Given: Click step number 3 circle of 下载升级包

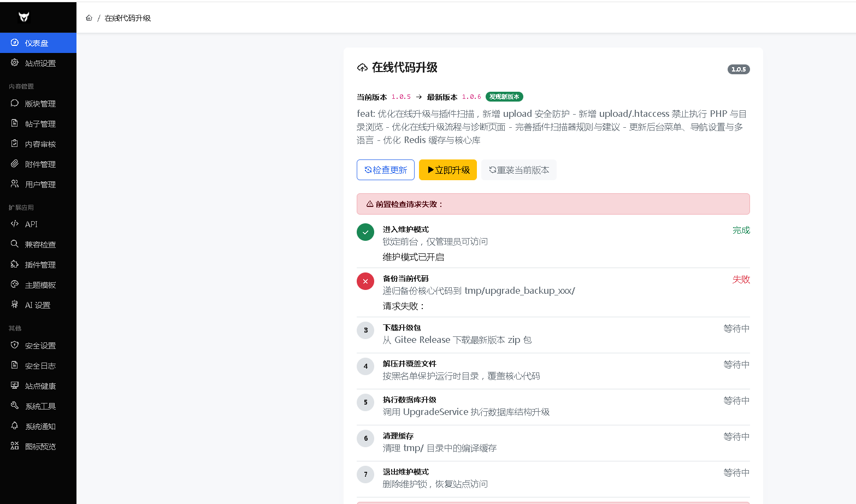Looking at the screenshot, I should point(365,330).
